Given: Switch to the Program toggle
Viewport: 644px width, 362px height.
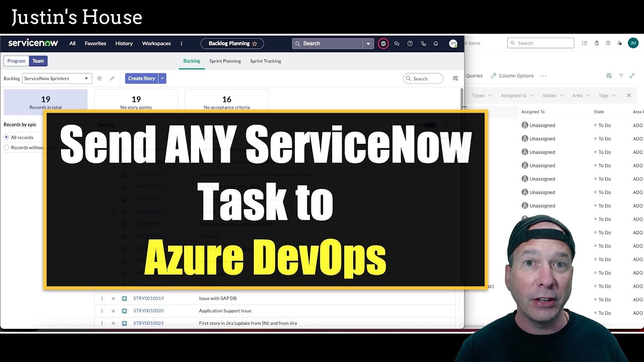Looking at the screenshot, I should coord(16,61).
